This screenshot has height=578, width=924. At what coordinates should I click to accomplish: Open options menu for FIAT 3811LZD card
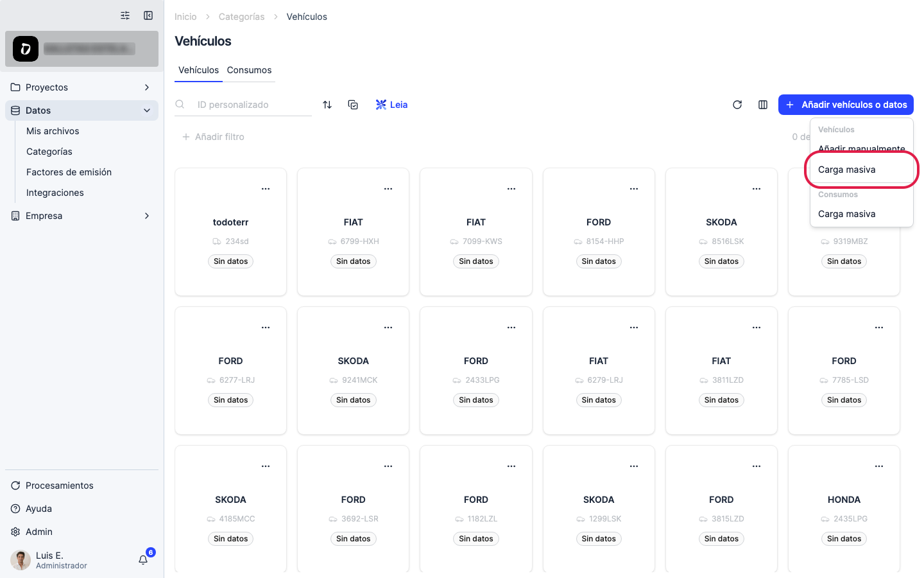pyautogui.click(x=757, y=328)
